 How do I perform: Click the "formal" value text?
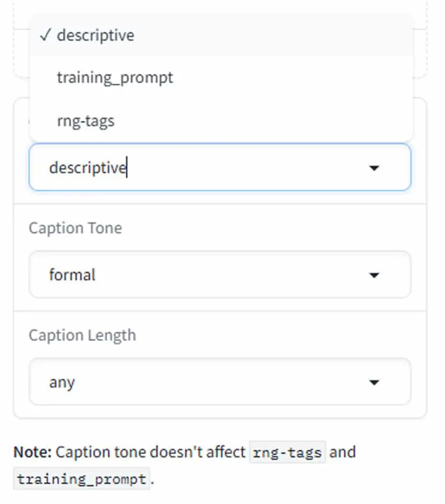[x=72, y=275]
